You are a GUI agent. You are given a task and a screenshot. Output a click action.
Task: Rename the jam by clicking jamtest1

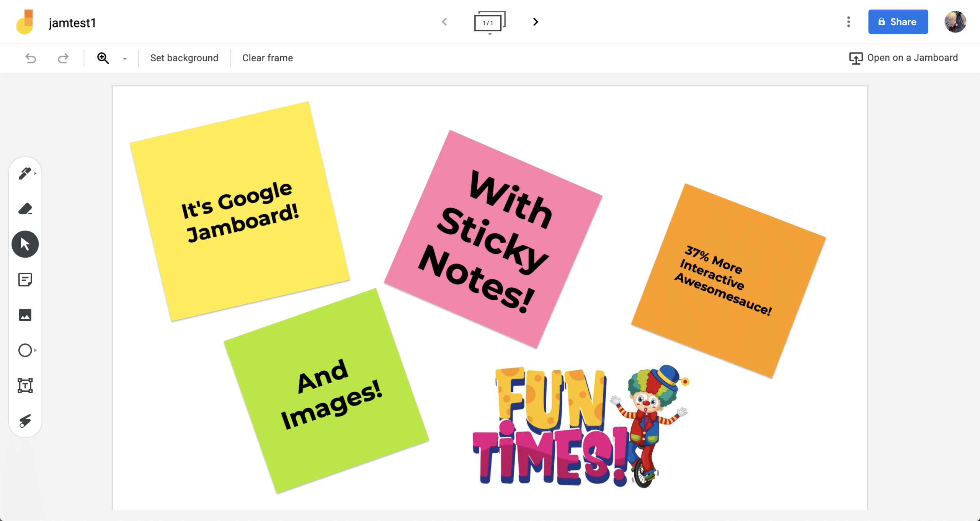[73, 23]
